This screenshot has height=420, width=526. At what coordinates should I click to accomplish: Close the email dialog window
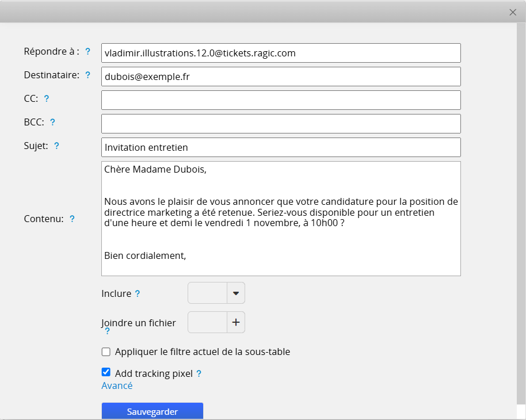coord(513,12)
